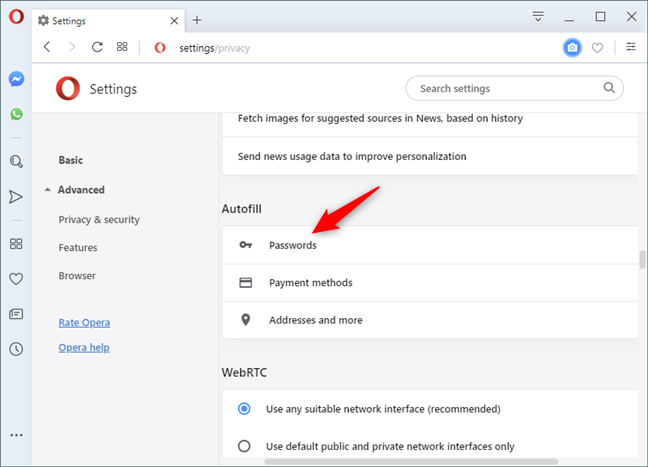Collapse the Advanced settings section
Image resolution: width=648 pixels, height=467 pixels.
click(48, 190)
